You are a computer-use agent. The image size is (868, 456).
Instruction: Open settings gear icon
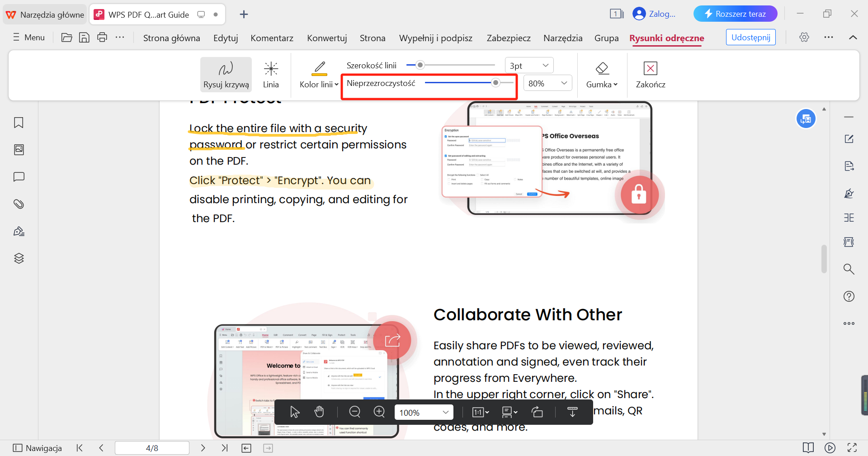pos(804,37)
